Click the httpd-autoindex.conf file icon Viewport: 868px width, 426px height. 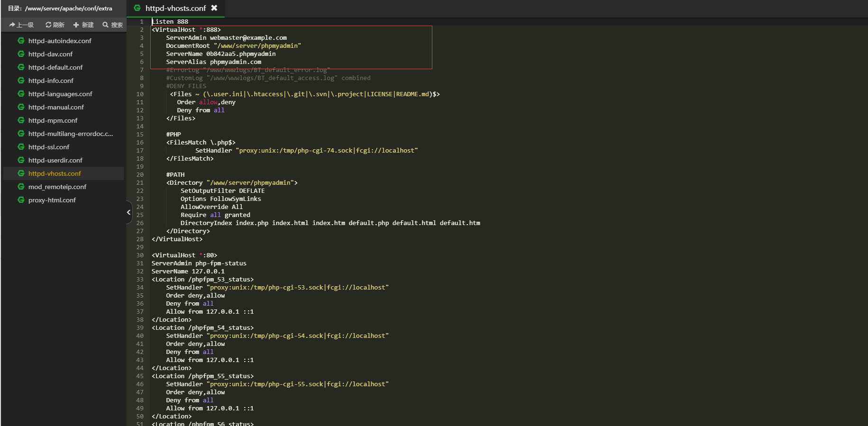tap(21, 41)
